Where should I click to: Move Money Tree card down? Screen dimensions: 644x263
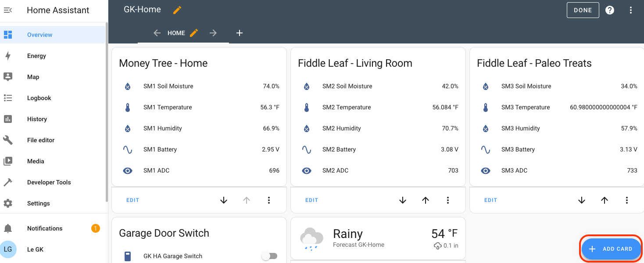[x=224, y=200]
